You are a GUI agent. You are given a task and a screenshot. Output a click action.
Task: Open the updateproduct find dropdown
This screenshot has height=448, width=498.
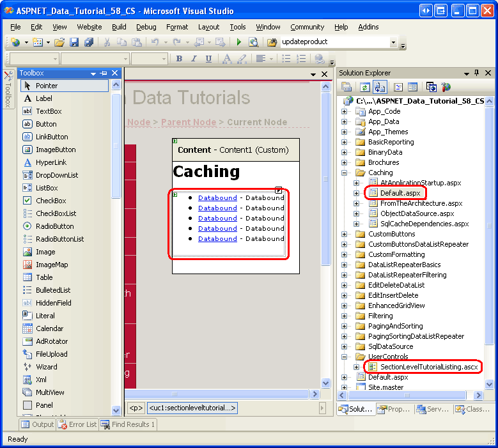click(393, 42)
